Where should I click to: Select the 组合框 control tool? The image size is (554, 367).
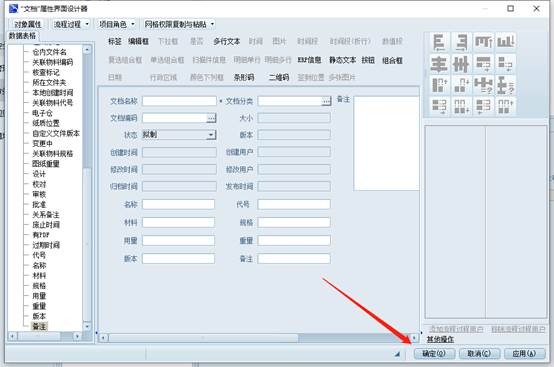[392, 60]
